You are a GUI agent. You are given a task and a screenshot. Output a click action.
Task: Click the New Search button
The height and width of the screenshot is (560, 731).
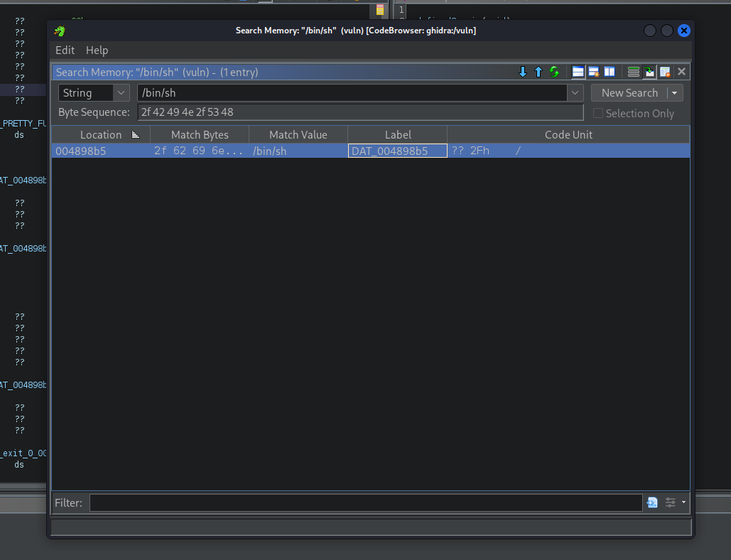pyautogui.click(x=629, y=93)
